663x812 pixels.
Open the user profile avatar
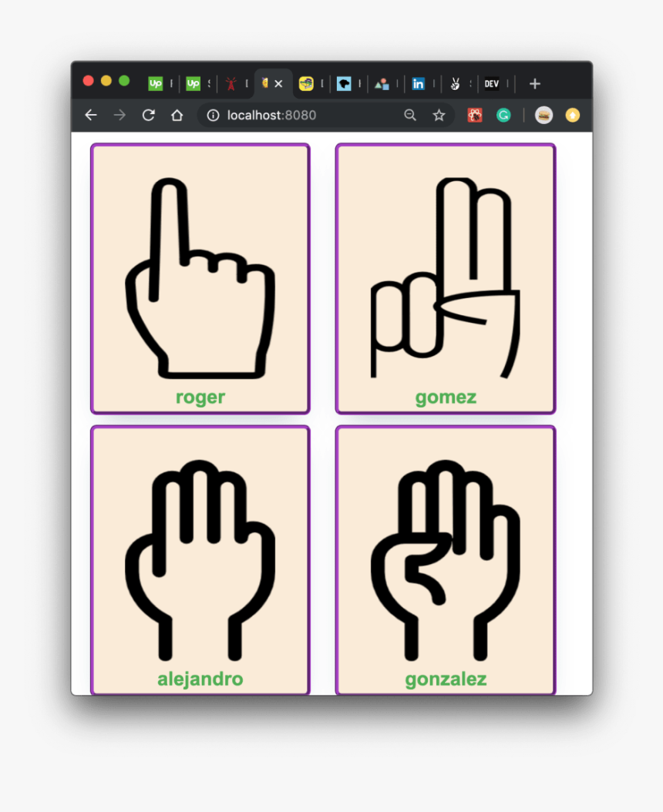(544, 116)
